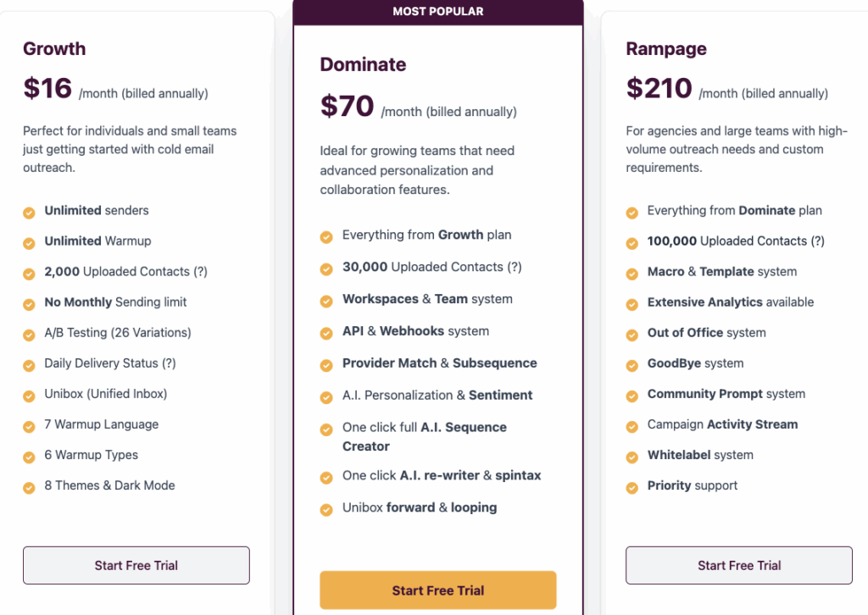Click the checkmark beside A.I. Personalization & Sentiment
Viewport: 868px width, 615px height.
[x=326, y=396]
